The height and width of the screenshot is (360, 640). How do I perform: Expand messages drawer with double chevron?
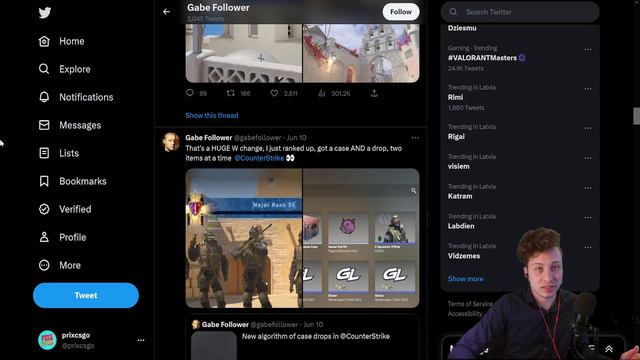(x=609, y=349)
